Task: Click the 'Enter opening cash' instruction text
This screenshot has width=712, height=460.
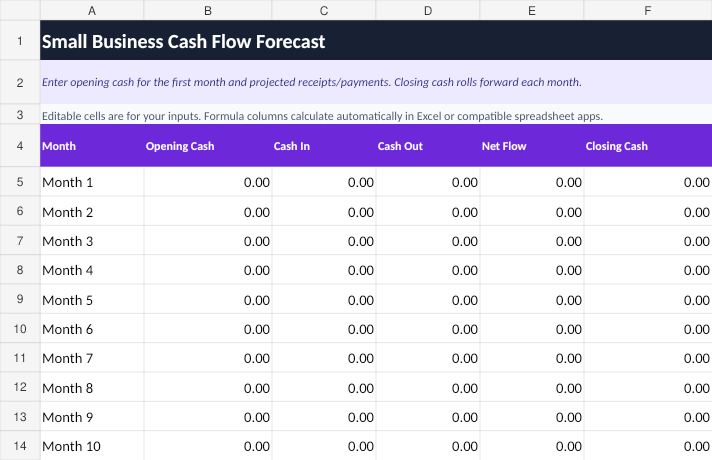Action: click(x=312, y=82)
